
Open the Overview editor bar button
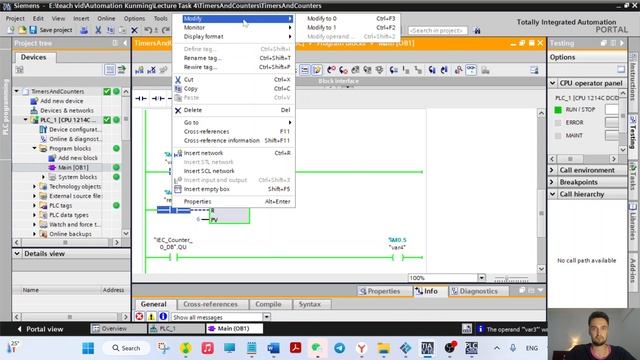click(118, 329)
